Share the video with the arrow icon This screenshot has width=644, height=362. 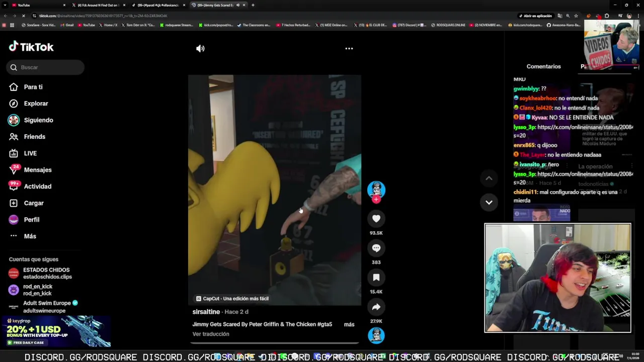(376, 307)
